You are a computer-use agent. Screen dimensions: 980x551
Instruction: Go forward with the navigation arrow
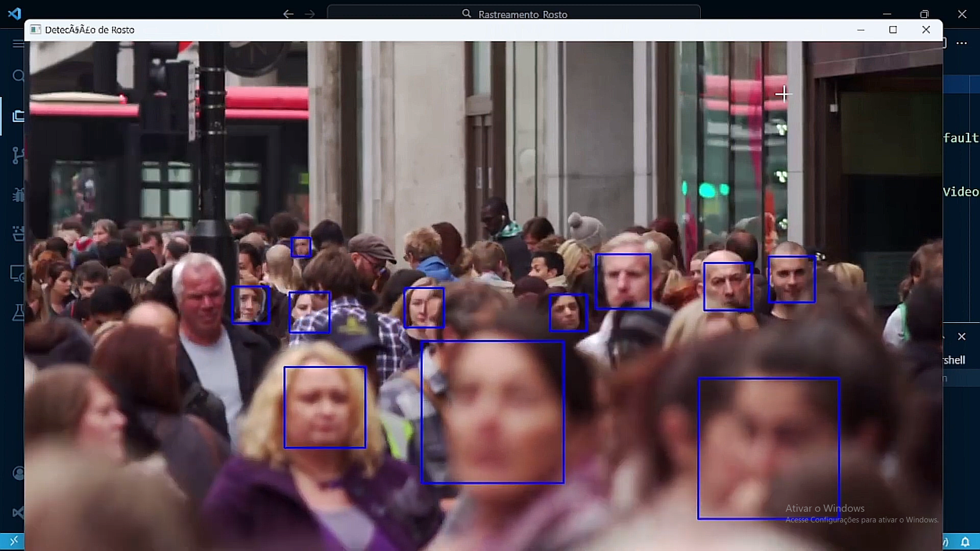pyautogui.click(x=310, y=14)
